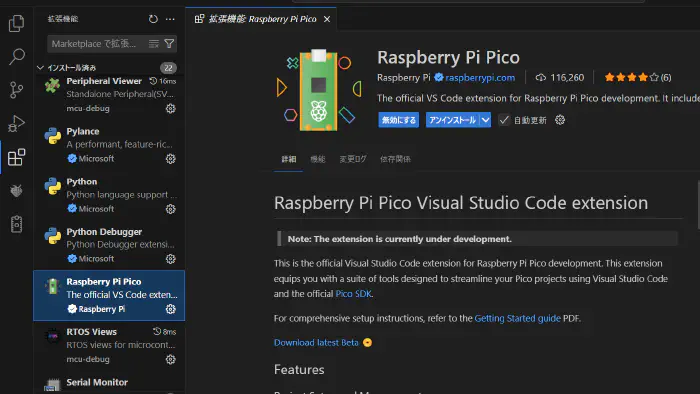
Task: Close the Raspberry Pi Pico extension tab
Action: tap(327, 19)
